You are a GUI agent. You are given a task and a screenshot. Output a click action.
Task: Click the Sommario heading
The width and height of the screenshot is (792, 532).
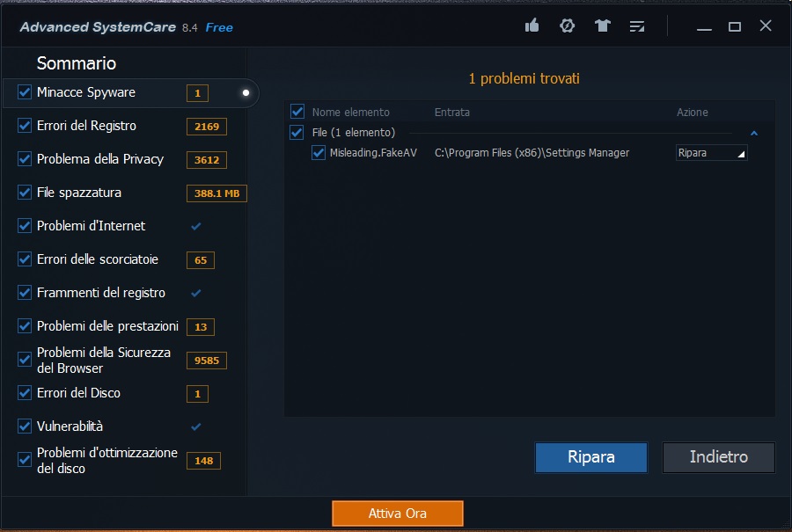click(77, 63)
